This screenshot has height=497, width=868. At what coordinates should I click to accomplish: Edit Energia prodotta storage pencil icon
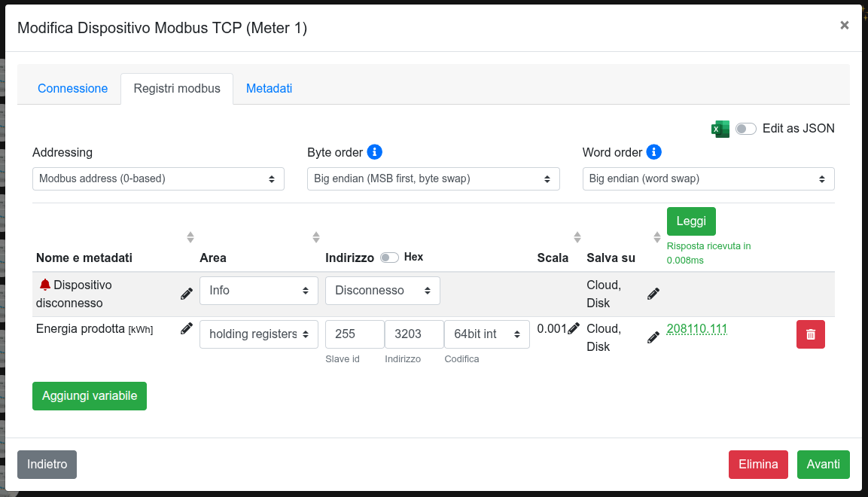[x=653, y=337]
